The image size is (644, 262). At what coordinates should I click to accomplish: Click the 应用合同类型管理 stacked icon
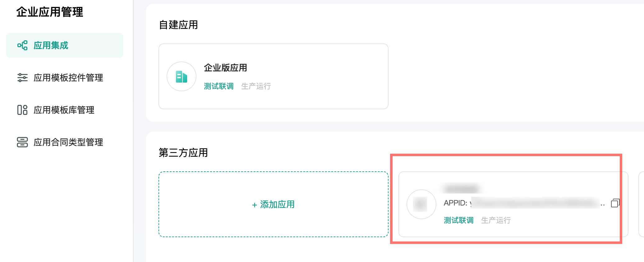[x=22, y=142]
